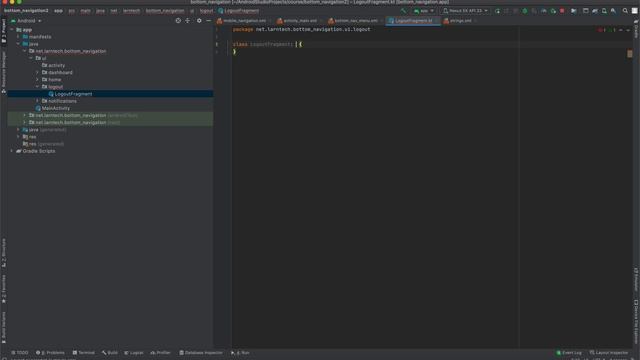This screenshot has width=640, height=360.
Task: Collapse the app module node
Action: coord(12,30)
